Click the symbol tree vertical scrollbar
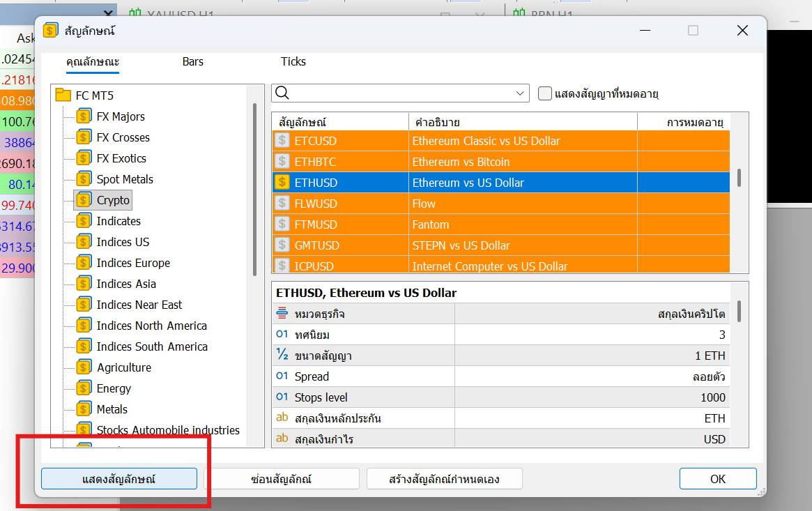 tap(255, 190)
